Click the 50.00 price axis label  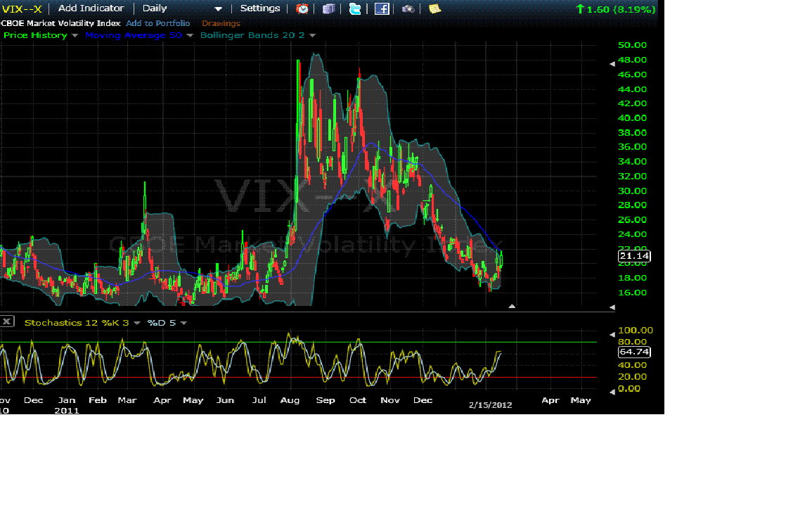[x=632, y=45]
